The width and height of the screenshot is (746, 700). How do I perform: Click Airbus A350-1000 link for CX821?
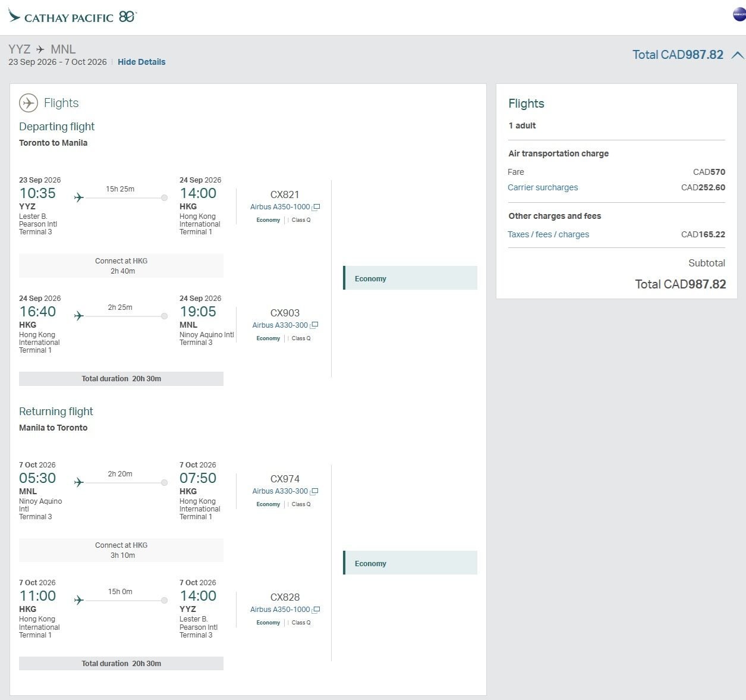coord(280,207)
